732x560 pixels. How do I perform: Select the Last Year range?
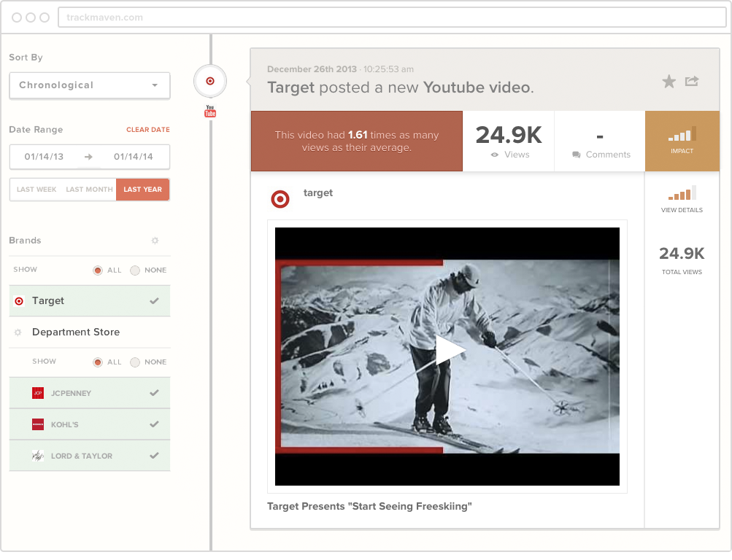(143, 190)
